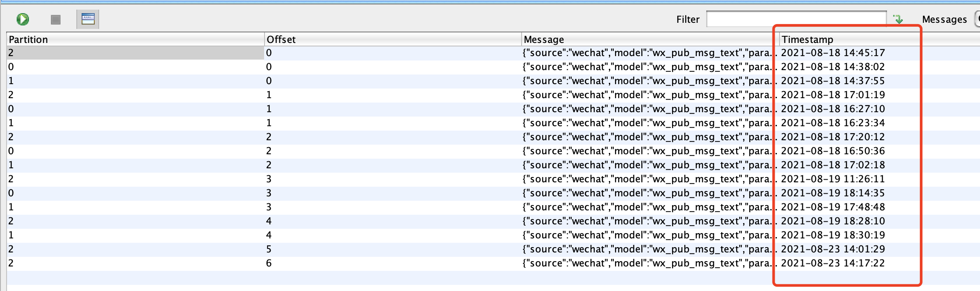Select message cell at 2021-08-18 17:20:12
Screen dimensions: 980x291
click(650, 137)
